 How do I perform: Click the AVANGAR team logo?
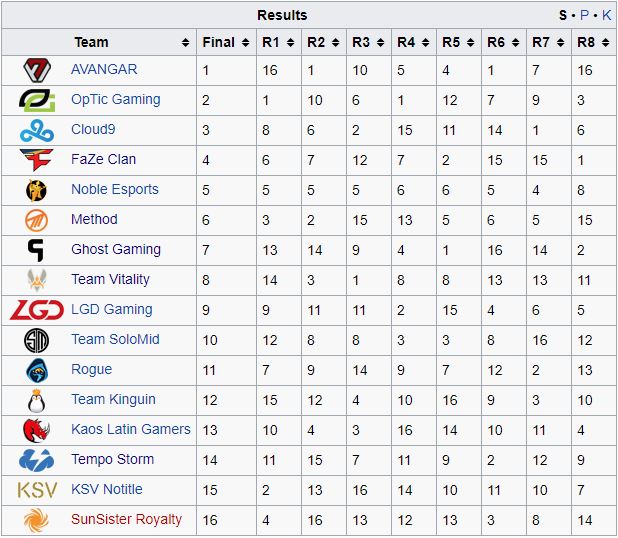(x=37, y=70)
